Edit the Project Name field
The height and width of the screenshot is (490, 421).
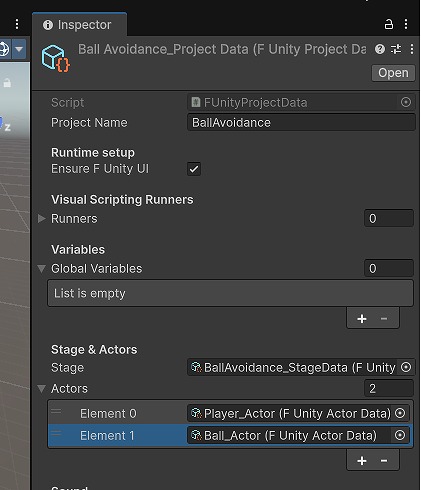tap(301, 122)
